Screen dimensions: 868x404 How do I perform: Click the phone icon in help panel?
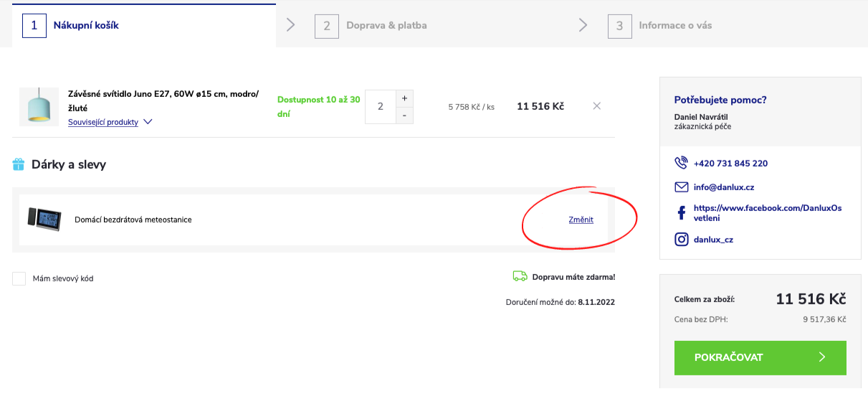click(681, 163)
